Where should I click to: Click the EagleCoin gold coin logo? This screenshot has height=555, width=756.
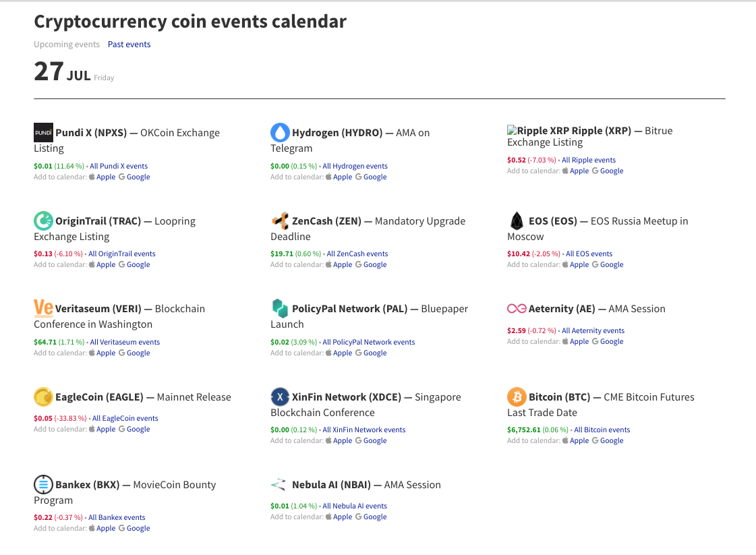(43, 397)
